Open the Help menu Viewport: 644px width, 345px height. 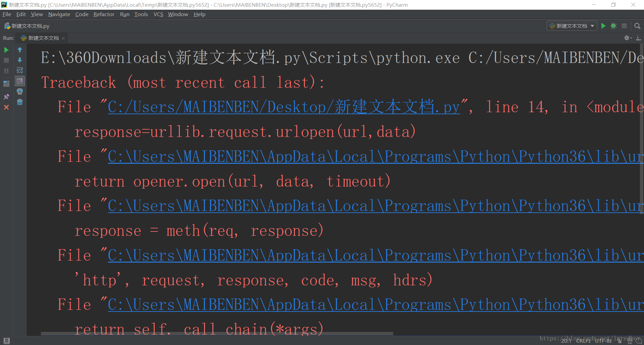coord(200,14)
